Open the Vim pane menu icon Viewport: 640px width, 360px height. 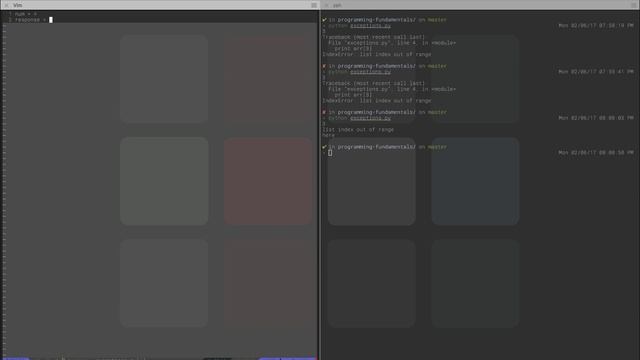point(314,5)
